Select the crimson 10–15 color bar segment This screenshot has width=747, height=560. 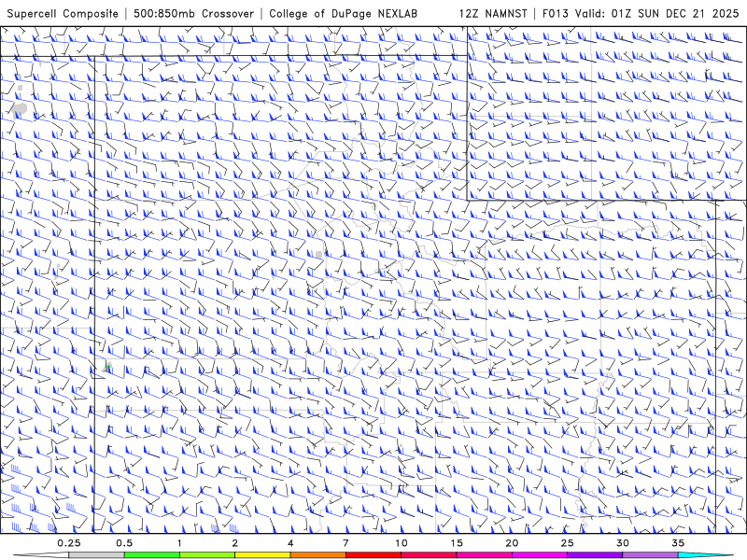429,555
